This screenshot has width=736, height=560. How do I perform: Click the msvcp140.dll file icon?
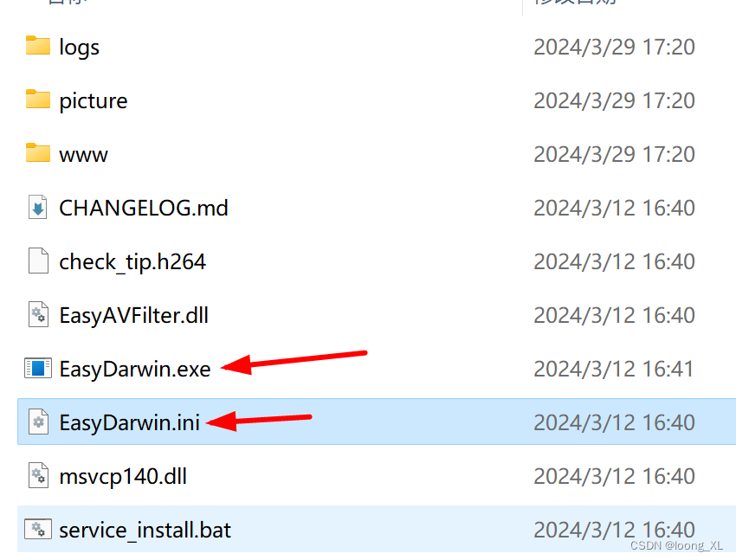pos(38,475)
